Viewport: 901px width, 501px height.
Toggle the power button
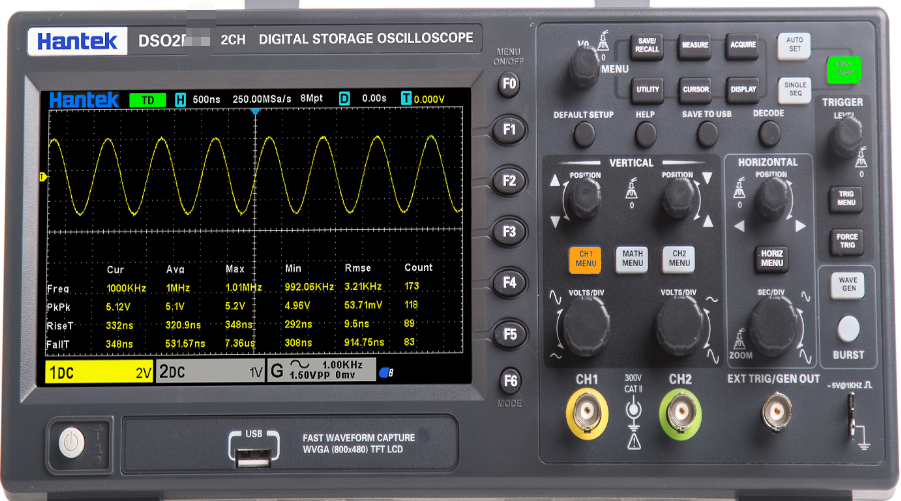(72, 443)
